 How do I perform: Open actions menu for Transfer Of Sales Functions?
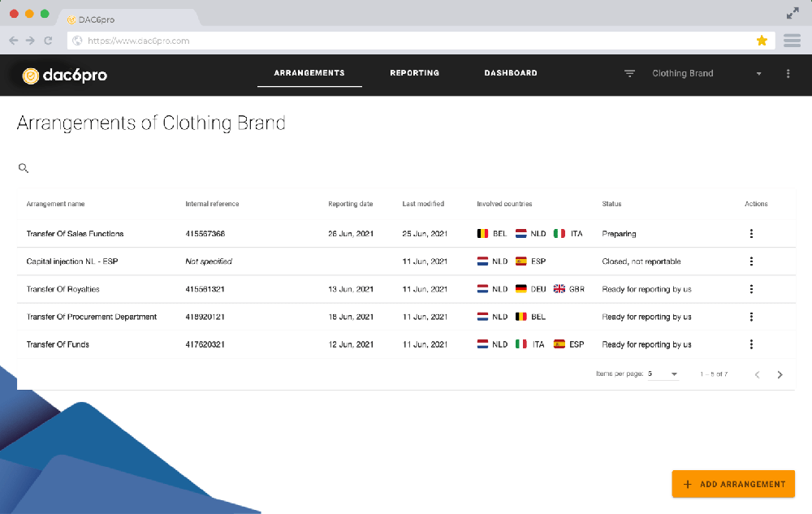click(751, 233)
